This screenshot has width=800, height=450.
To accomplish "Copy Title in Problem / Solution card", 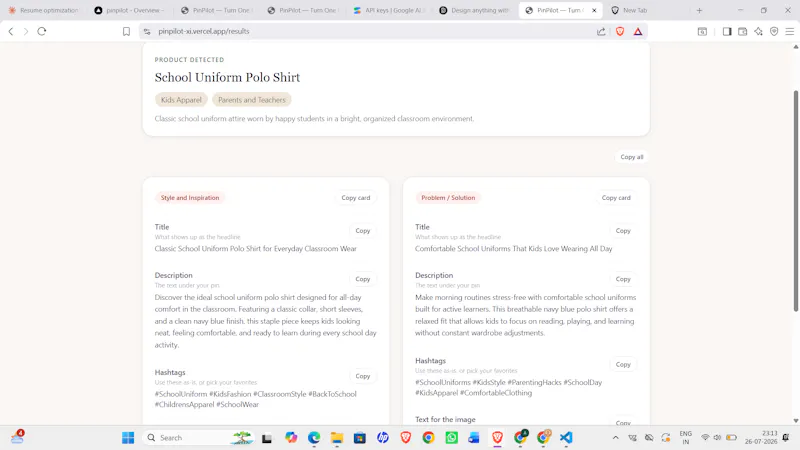I will (623, 231).
